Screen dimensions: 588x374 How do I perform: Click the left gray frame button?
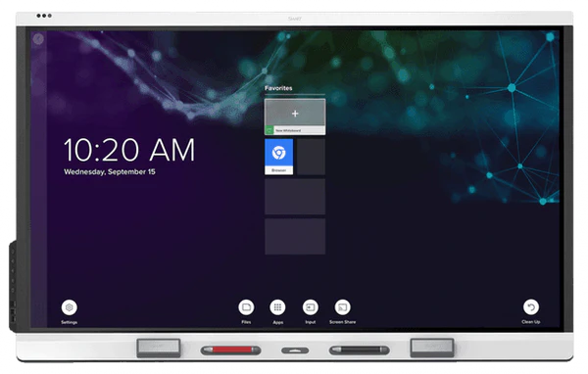[158, 349]
